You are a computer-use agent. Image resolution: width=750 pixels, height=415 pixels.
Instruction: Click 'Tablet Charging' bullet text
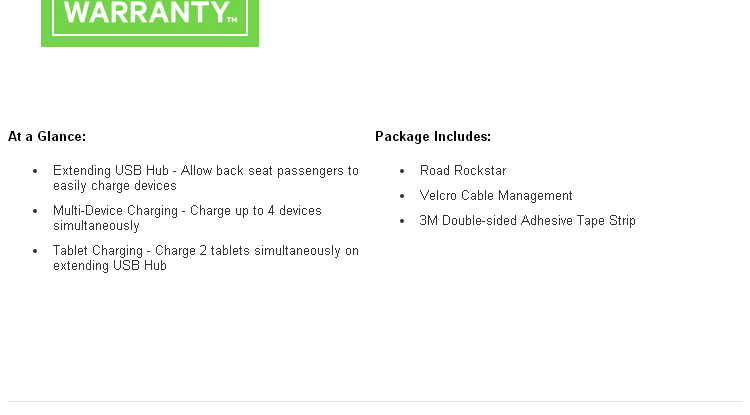click(98, 251)
